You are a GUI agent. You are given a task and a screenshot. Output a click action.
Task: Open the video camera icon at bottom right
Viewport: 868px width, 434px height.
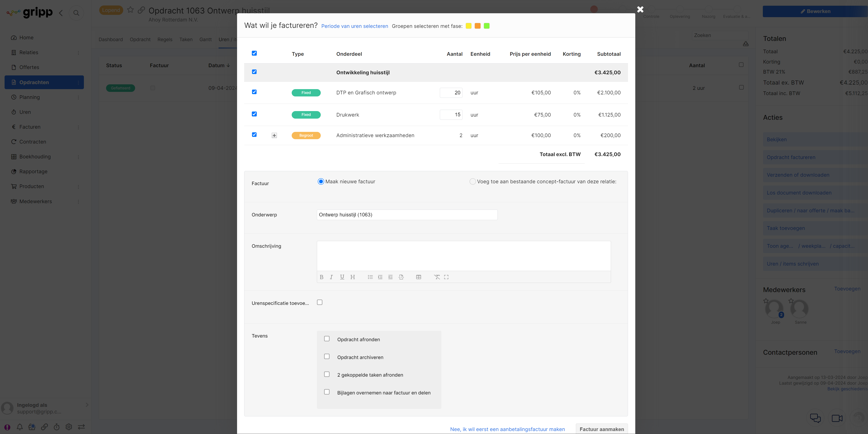(837, 418)
